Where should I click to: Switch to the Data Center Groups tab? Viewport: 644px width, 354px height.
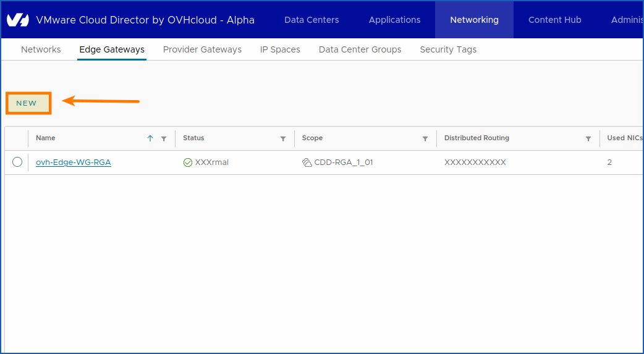360,49
